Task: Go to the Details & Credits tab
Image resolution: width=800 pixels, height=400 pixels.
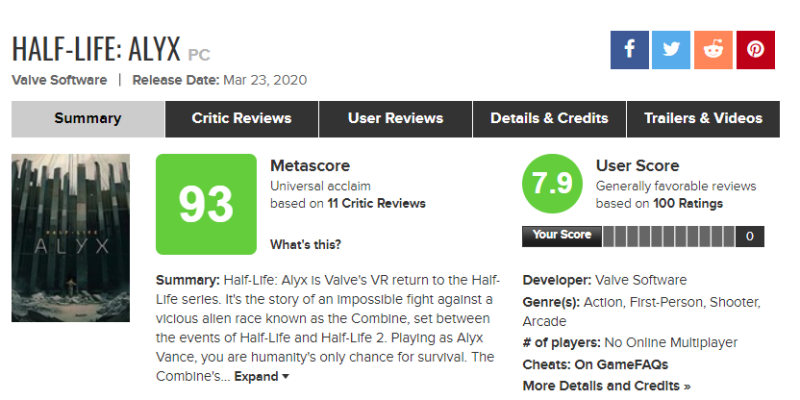Action: click(x=549, y=119)
